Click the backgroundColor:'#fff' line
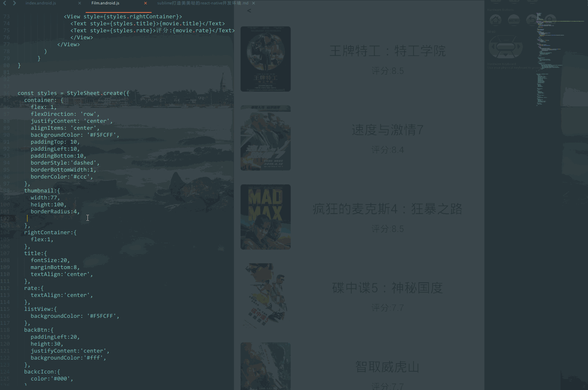Viewport: 588px width, 390px height. click(x=68, y=358)
